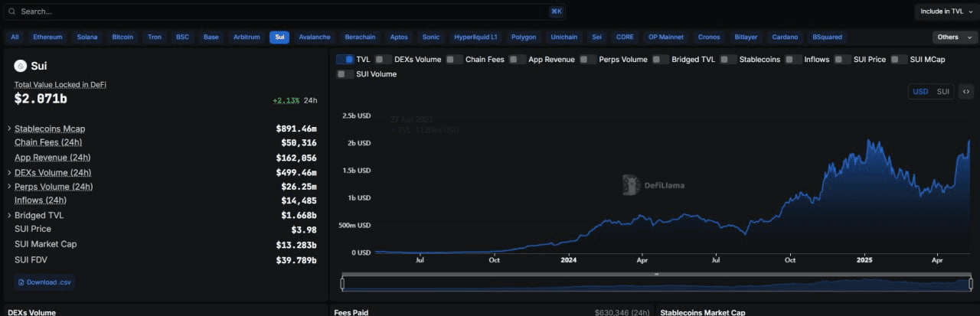980x316 pixels.
Task: Click the Total Value Locked in DeFi label
Action: point(60,85)
